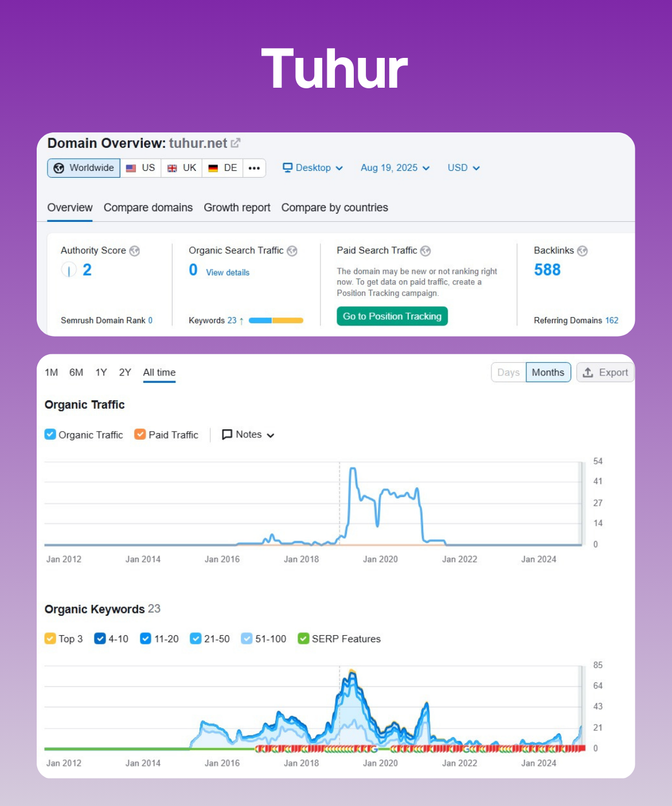Click the Notes speech bubble icon
Image resolution: width=672 pixels, height=806 pixels.
227,435
